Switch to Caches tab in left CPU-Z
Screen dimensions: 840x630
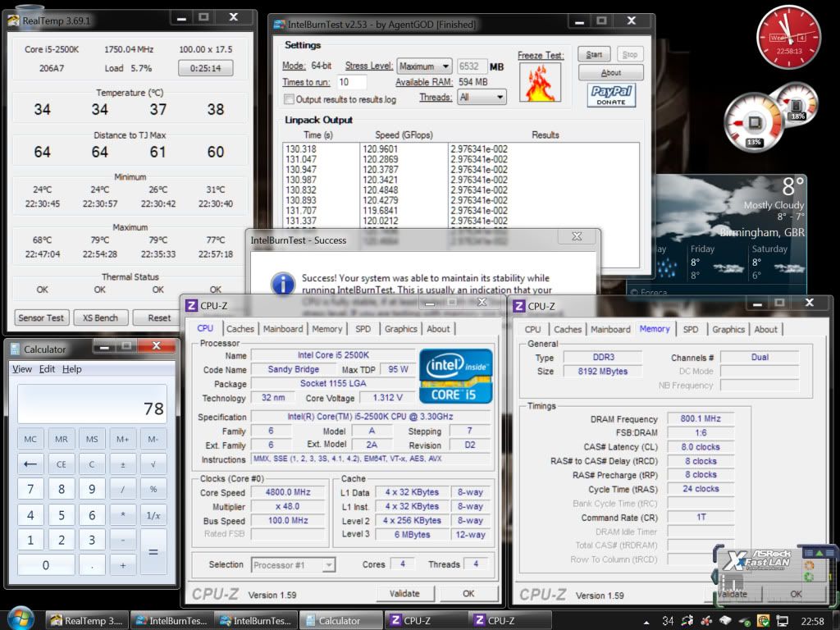tap(240, 329)
